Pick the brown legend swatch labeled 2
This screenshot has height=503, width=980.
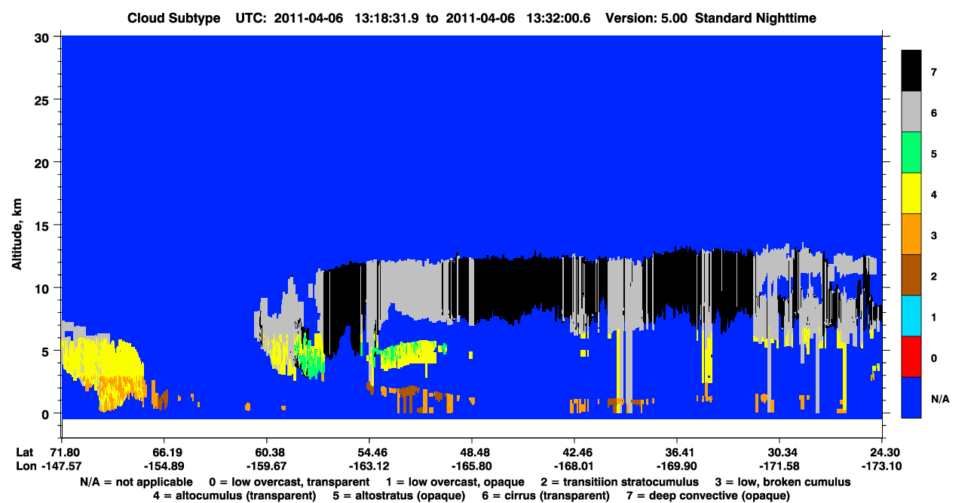click(x=911, y=275)
